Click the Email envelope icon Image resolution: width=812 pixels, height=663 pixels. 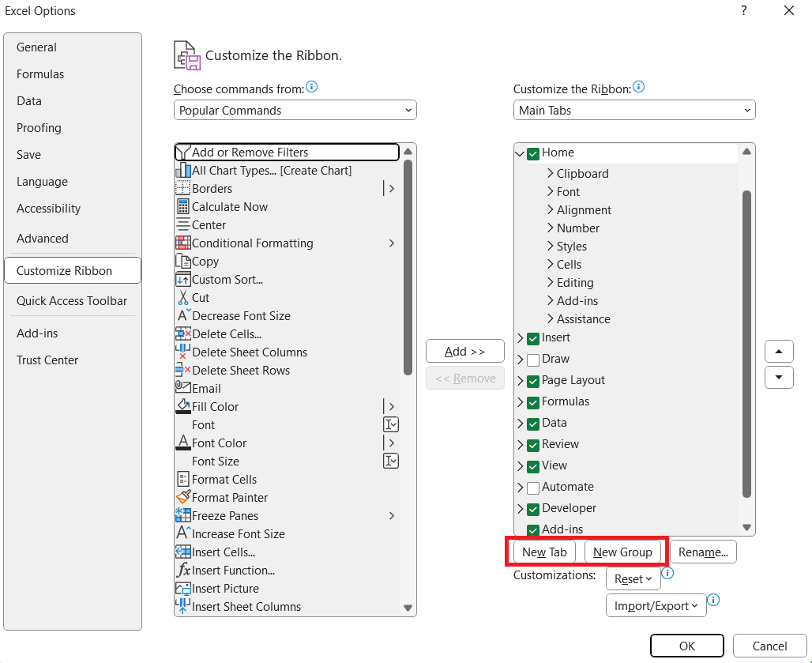coord(183,386)
